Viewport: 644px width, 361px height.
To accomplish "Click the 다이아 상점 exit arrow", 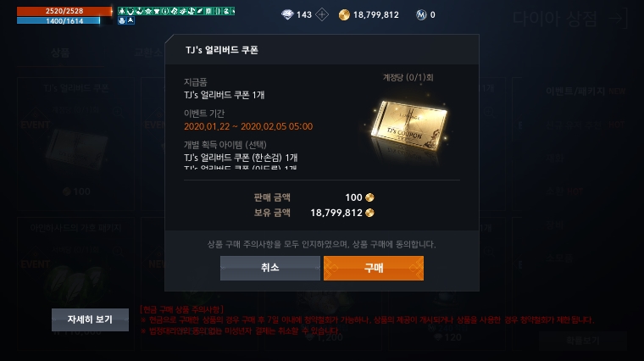I will click(x=618, y=19).
